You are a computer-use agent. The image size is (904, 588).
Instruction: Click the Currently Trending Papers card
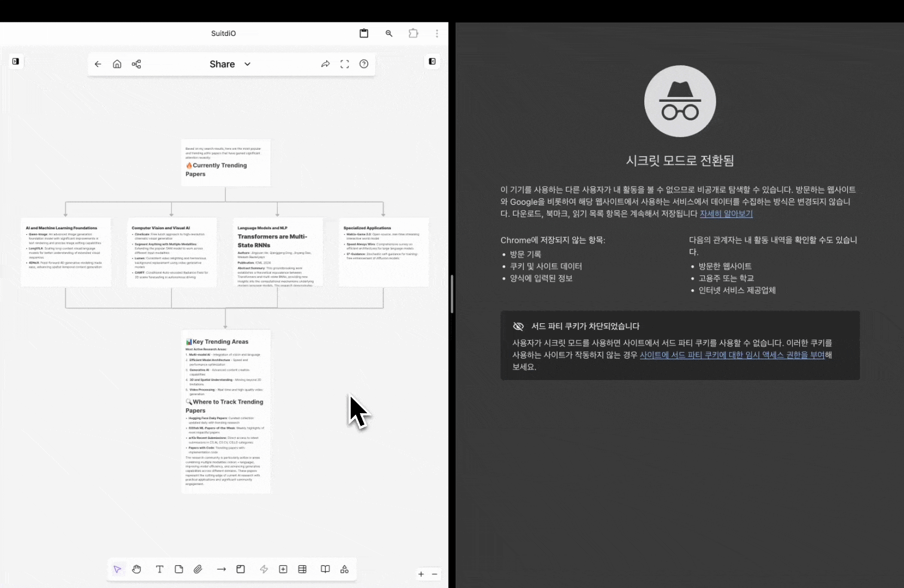(225, 163)
